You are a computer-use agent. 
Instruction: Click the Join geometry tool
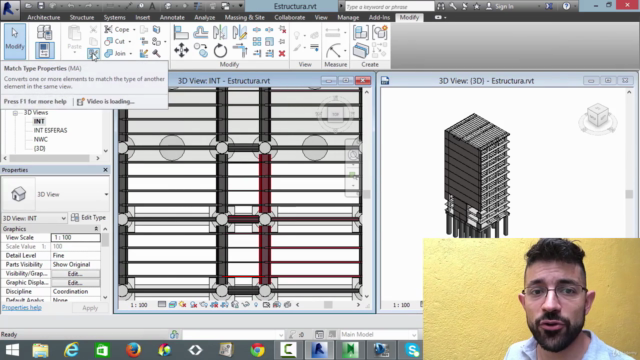point(115,53)
